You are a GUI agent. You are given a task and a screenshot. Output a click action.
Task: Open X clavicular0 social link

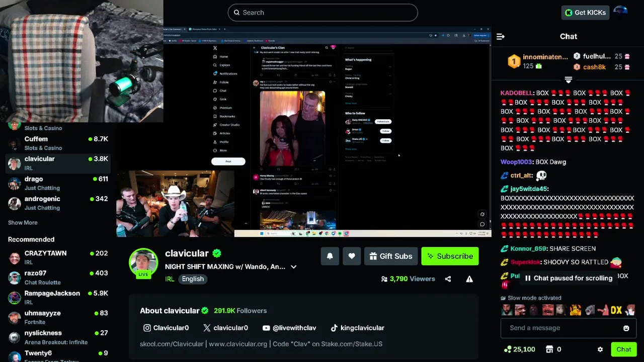click(225, 328)
